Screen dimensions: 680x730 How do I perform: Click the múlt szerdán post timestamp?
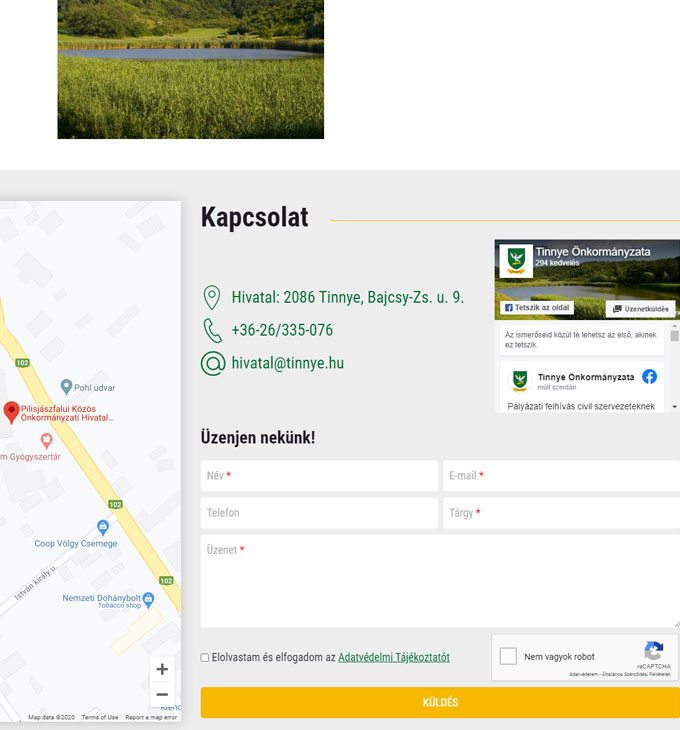(557, 387)
